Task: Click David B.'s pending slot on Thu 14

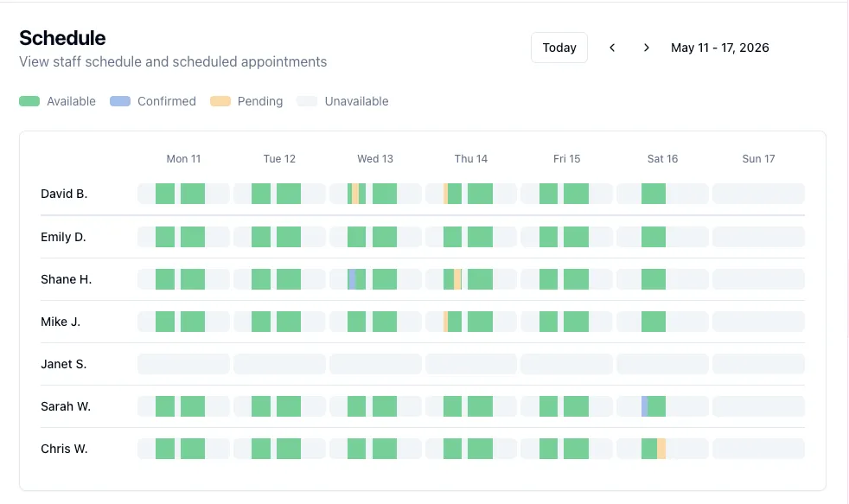Action: point(445,194)
